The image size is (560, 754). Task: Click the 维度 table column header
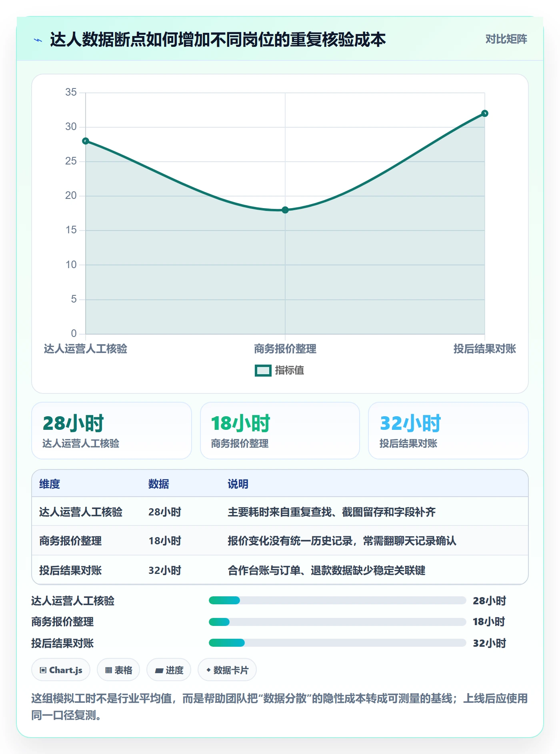click(50, 484)
